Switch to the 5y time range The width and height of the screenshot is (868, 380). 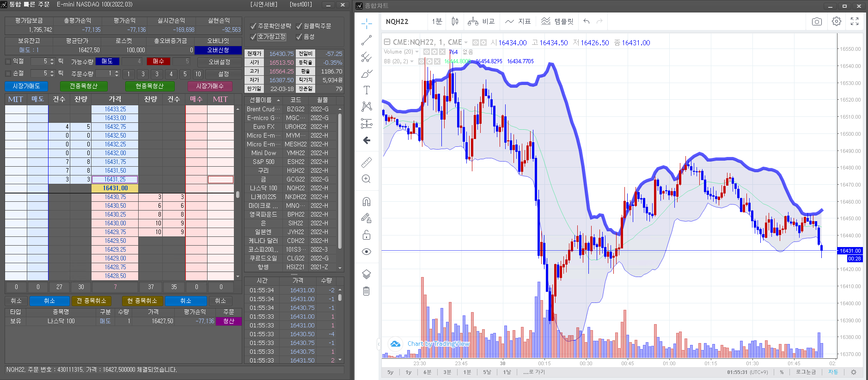[391, 372]
